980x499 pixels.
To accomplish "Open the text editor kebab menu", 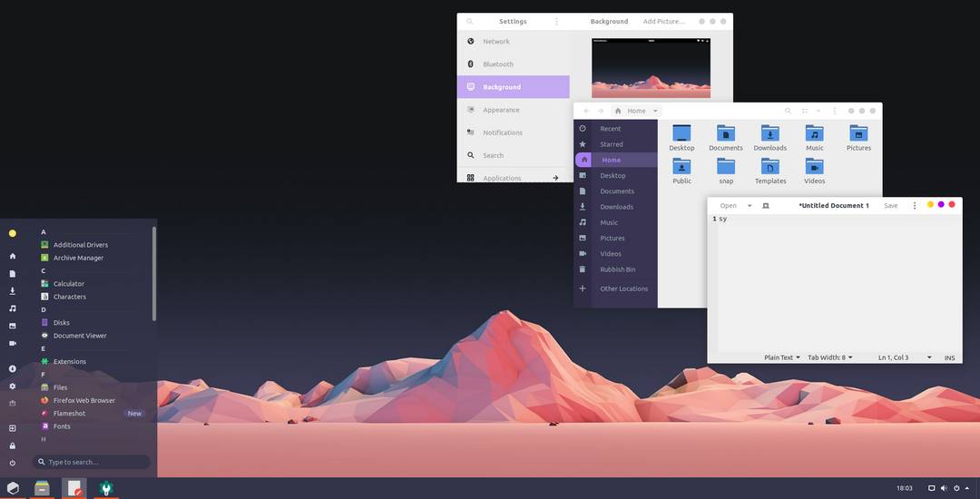I will (x=915, y=205).
